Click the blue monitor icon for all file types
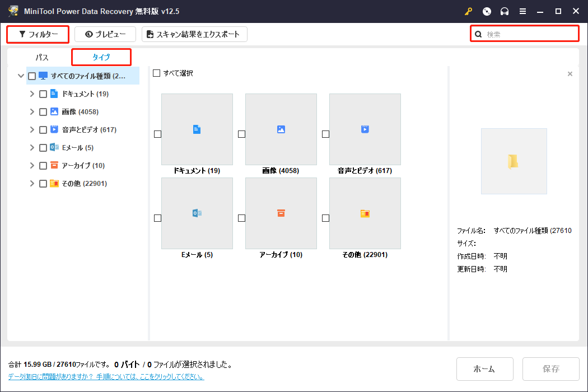 coord(43,76)
